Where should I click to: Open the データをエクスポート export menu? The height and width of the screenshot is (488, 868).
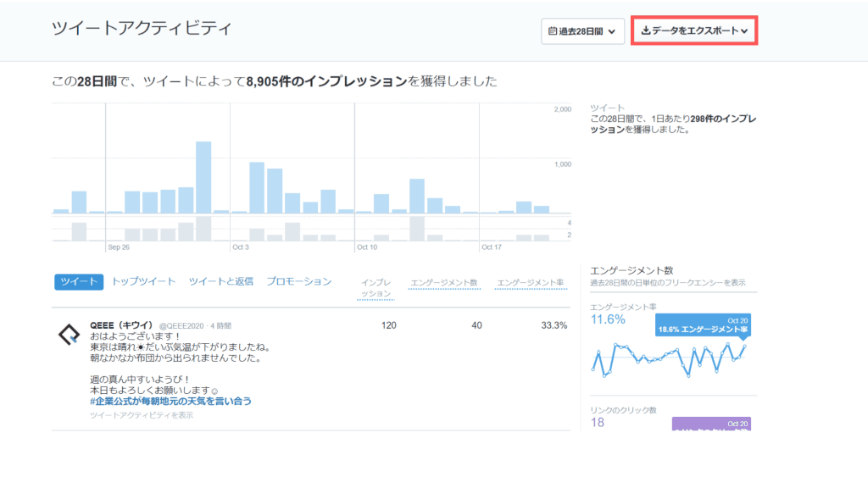694,30
